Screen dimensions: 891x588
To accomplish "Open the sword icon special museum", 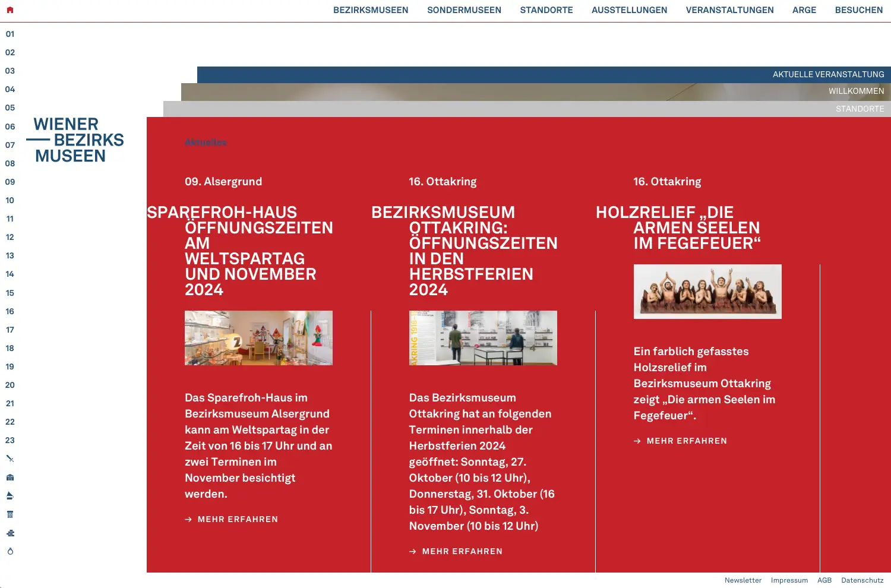I will (10, 459).
